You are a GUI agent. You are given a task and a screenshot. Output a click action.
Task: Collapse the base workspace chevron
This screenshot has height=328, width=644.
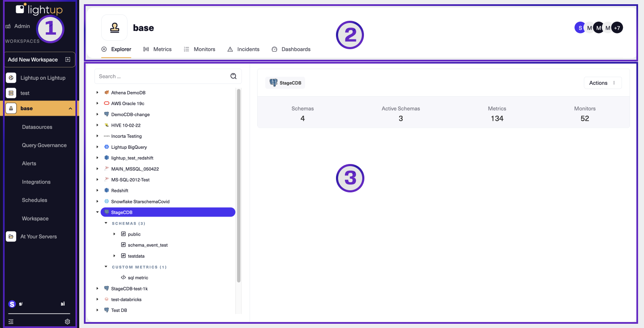(70, 108)
